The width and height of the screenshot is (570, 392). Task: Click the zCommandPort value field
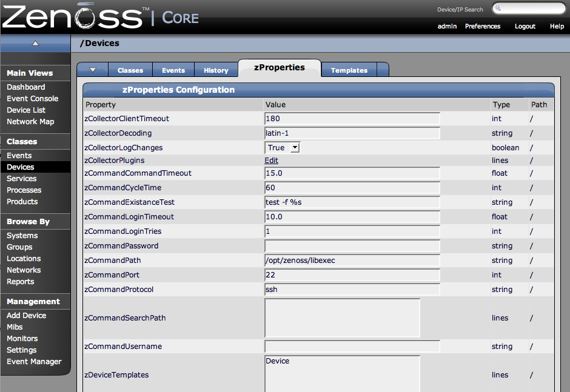coord(352,274)
